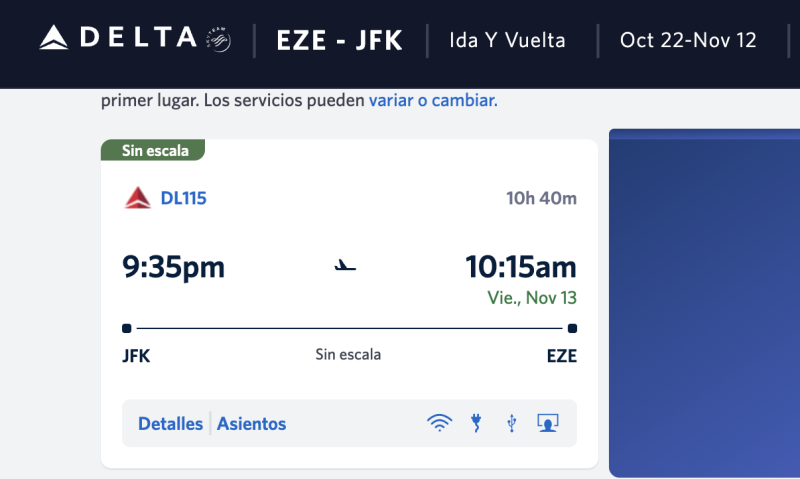
Task: Click the Wi-Fi amenity icon
Action: pyautogui.click(x=439, y=423)
